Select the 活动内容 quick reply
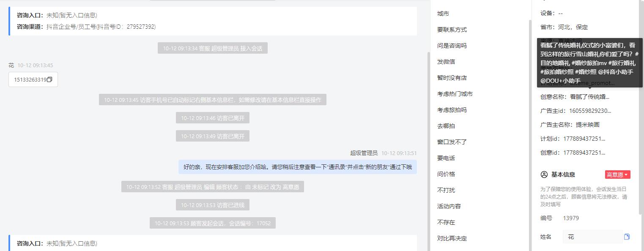The width and height of the screenshot is (644, 251). (449, 206)
